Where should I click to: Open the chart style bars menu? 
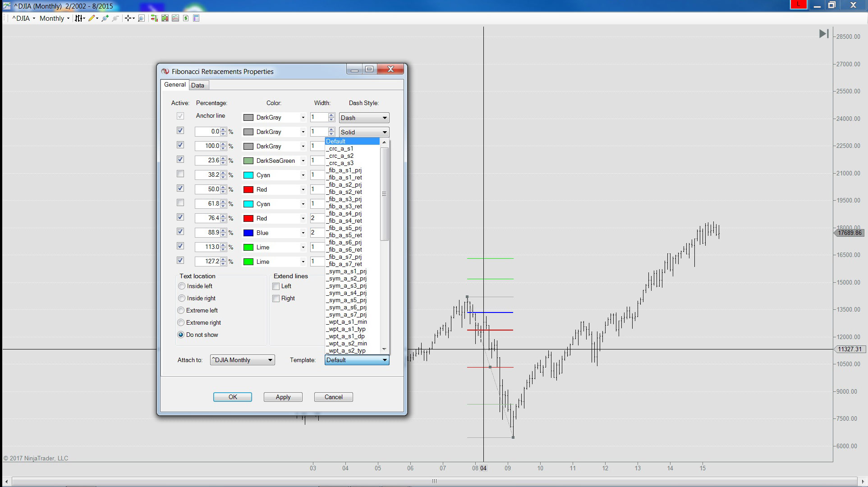click(80, 18)
